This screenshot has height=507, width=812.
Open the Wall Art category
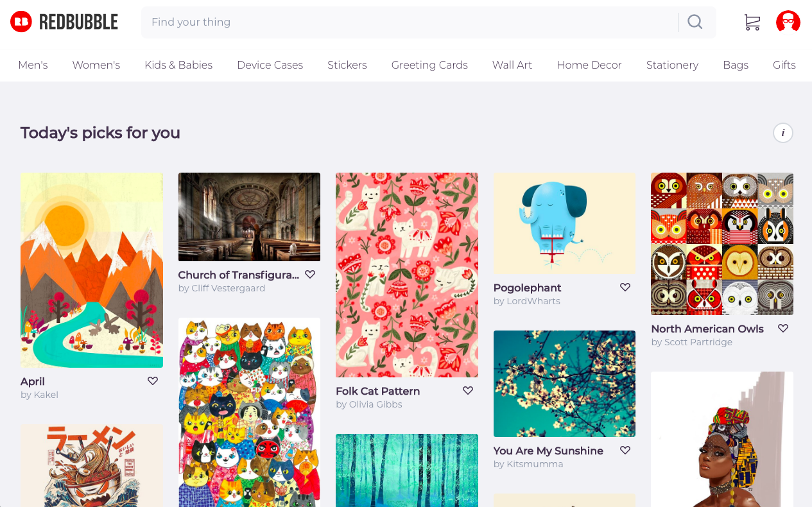pos(512,65)
